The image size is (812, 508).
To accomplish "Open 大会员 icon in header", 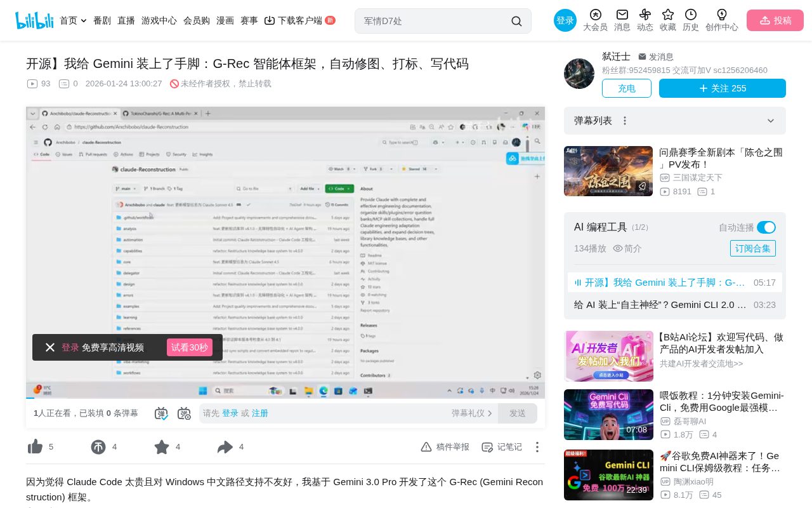I will click(x=595, y=20).
